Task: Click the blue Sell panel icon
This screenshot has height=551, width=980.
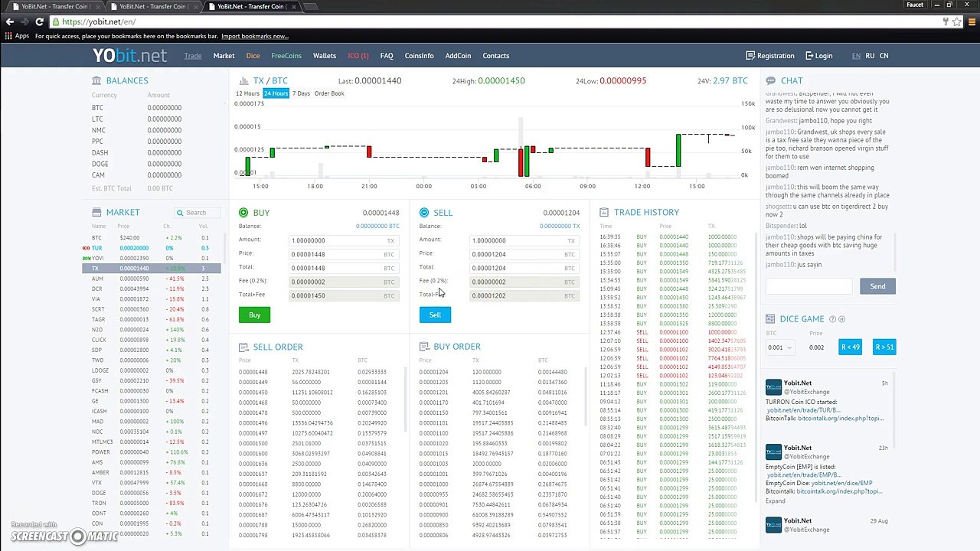Action: pyautogui.click(x=424, y=212)
